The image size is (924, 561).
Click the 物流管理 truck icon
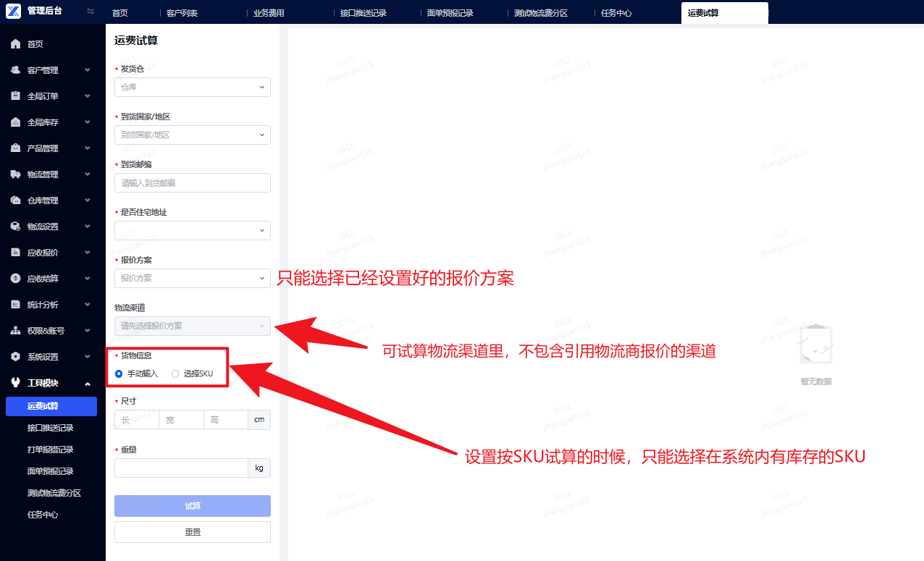[x=15, y=174]
